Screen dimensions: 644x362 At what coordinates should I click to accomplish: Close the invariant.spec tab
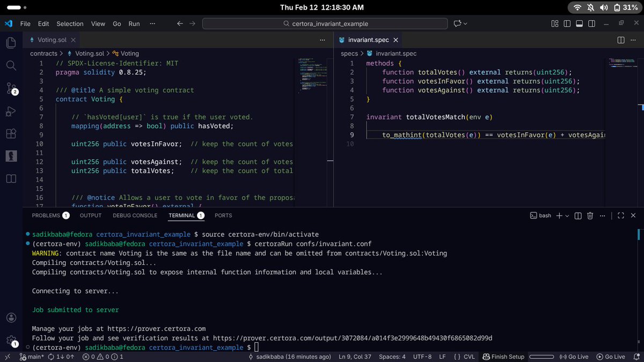point(396,40)
